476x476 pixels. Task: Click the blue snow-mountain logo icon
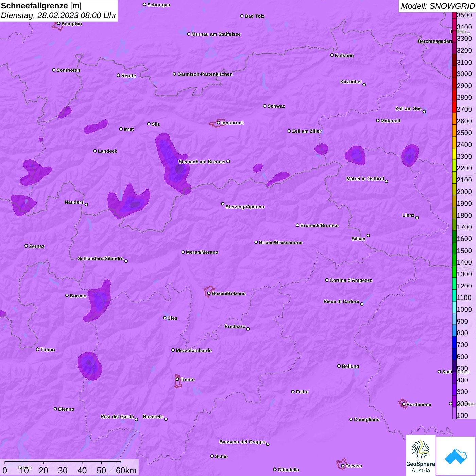pos(456,456)
